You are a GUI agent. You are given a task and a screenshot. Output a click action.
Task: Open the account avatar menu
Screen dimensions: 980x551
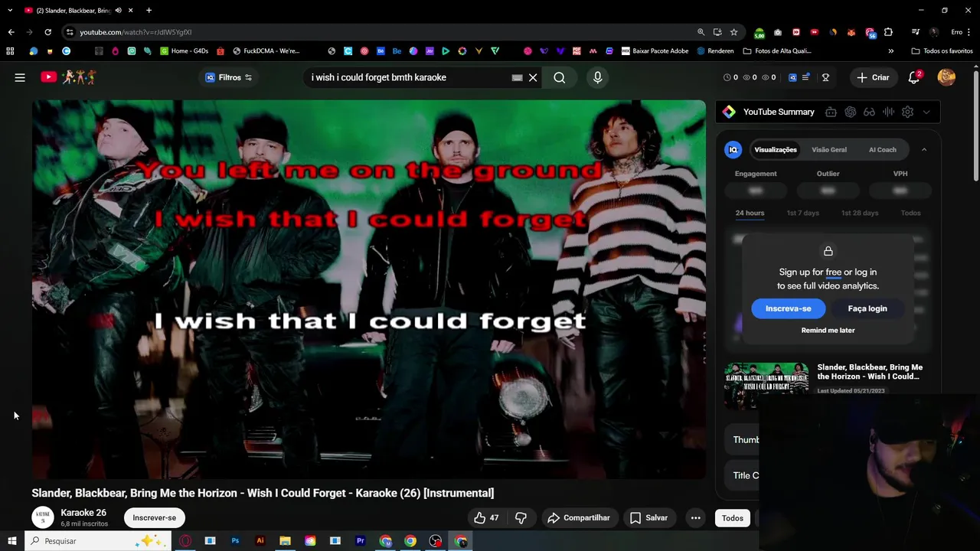coord(946,77)
